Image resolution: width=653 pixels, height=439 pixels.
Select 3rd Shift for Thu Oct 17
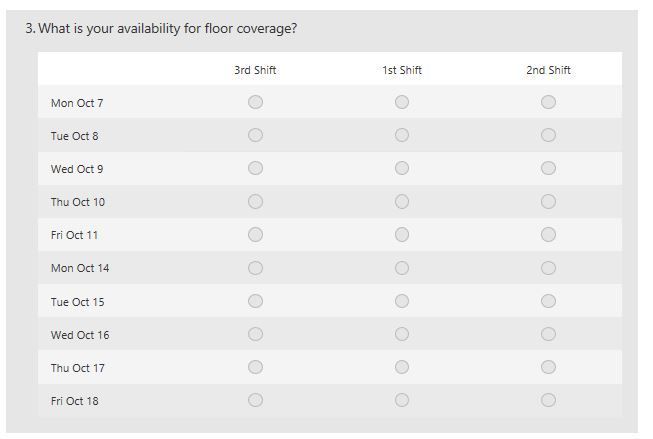click(255, 367)
